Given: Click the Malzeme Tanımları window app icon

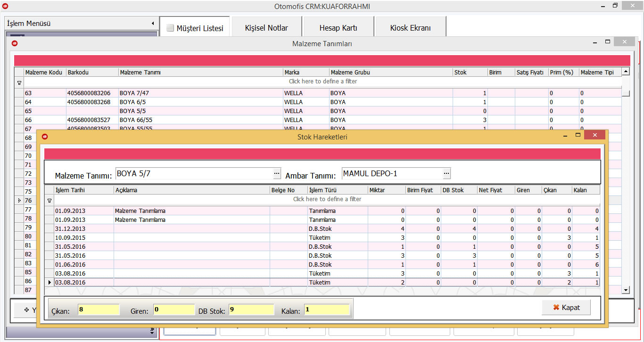Looking at the screenshot, I should tap(15, 43).
